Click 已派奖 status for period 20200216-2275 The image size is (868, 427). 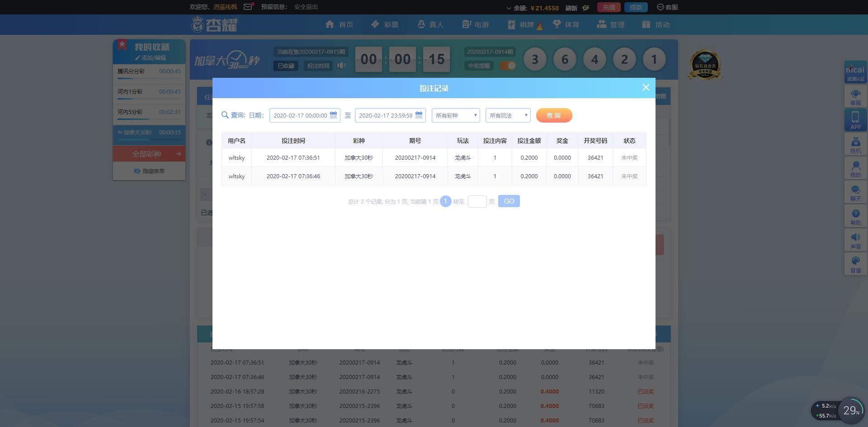646,391
